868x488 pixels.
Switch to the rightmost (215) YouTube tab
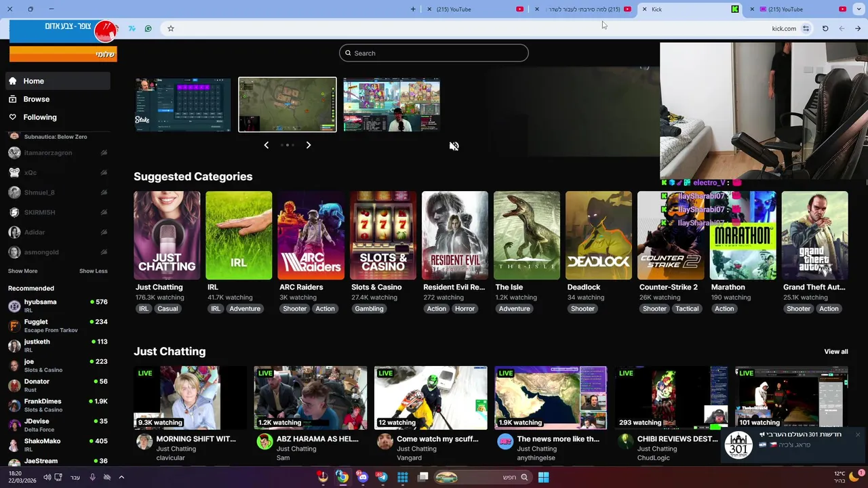800,9
